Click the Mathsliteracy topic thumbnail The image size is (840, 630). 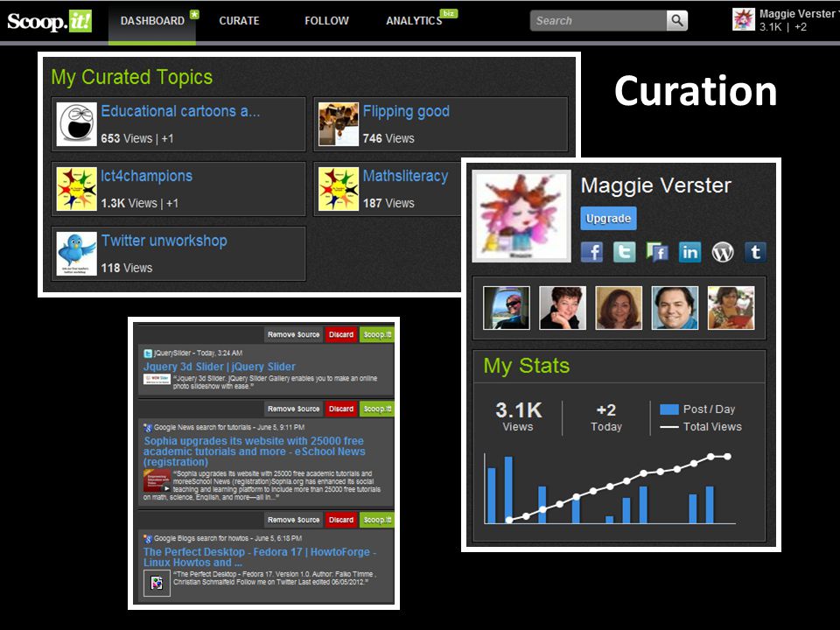(339, 189)
